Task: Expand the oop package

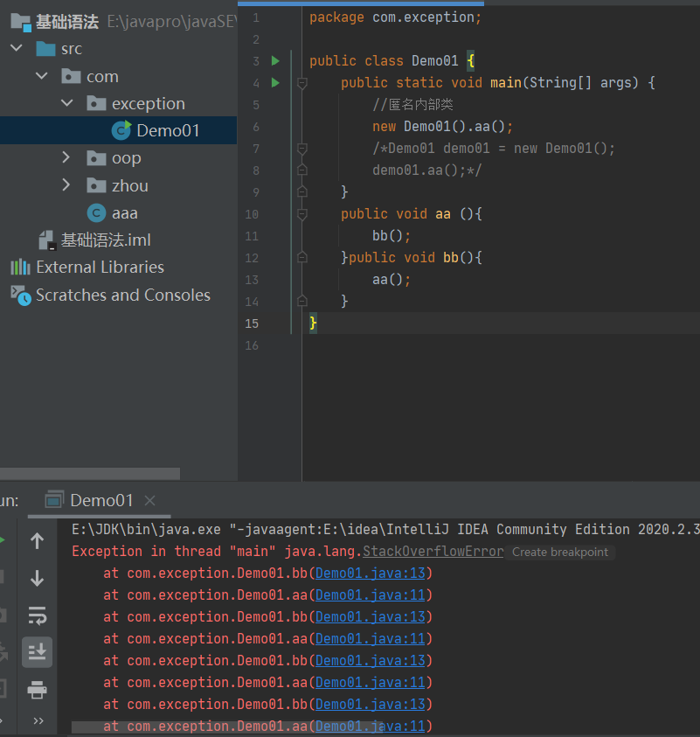Action: [66, 157]
